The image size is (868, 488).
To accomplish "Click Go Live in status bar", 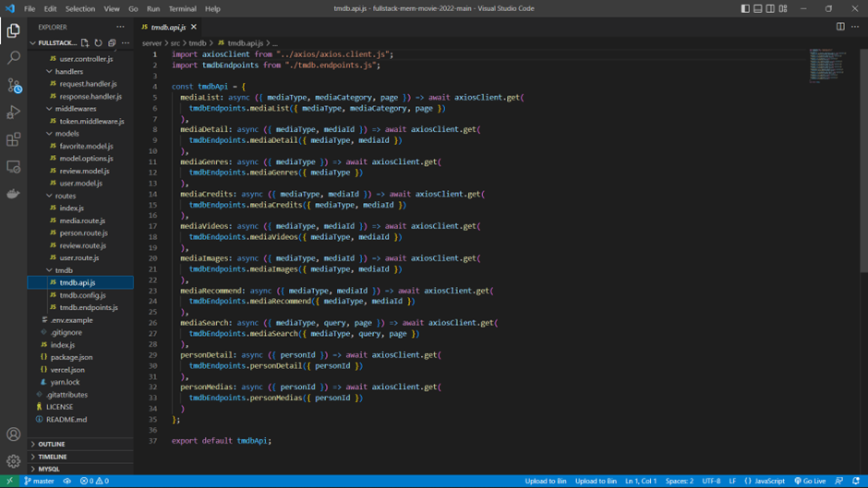I will click(810, 481).
